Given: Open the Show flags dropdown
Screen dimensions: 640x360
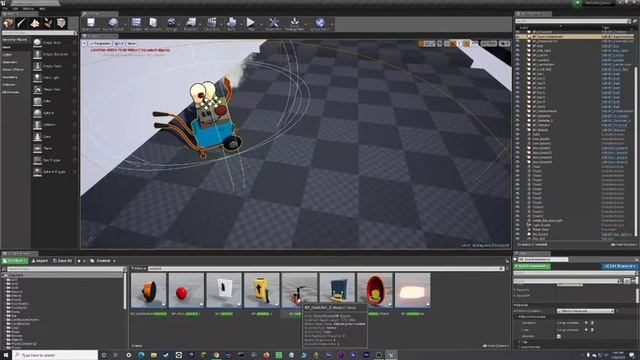Looking at the screenshot, I should pyautogui.click(x=131, y=43).
